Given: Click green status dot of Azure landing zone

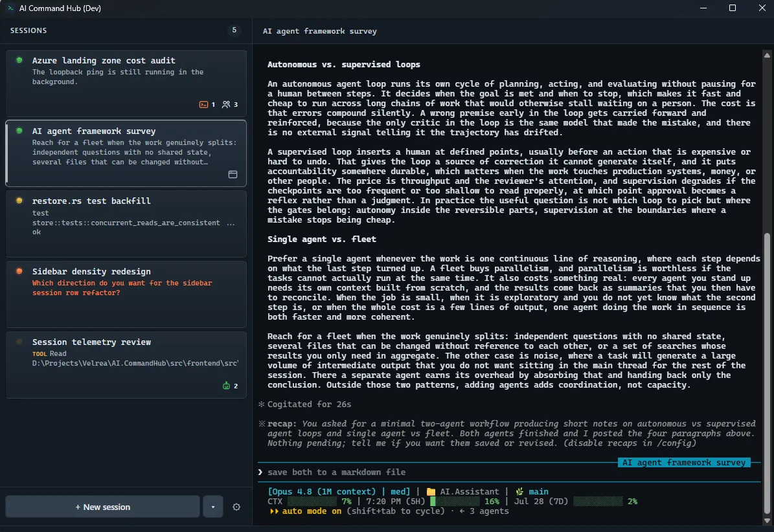Looking at the screenshot, I should point(19,60).
